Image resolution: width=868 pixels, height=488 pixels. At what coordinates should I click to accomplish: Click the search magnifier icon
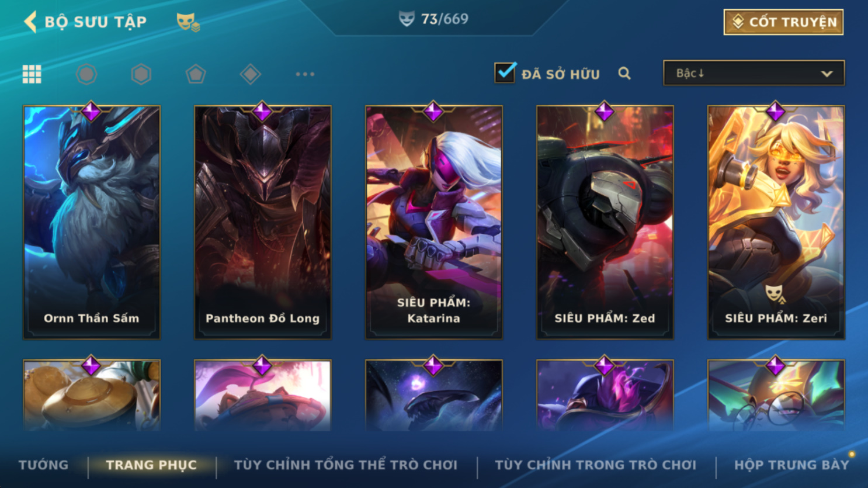(x=624, y=74)
